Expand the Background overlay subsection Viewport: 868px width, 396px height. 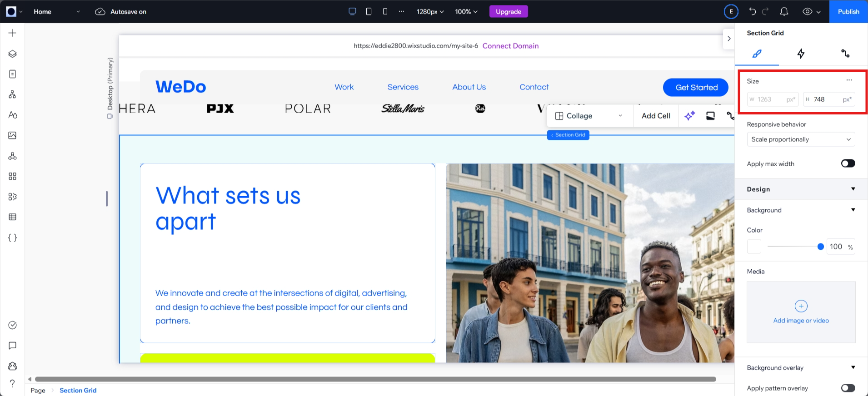click(x=853, y=367)
